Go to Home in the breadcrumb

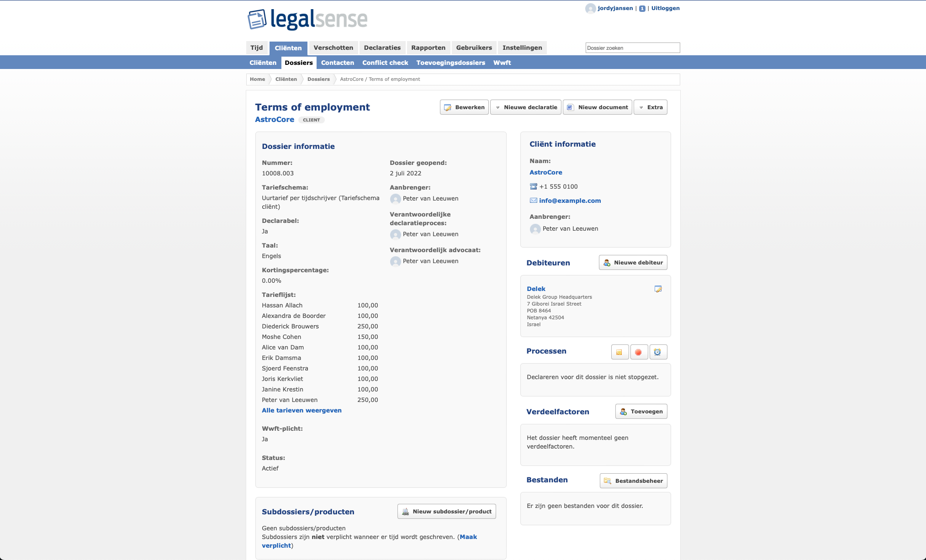(257, 79)
